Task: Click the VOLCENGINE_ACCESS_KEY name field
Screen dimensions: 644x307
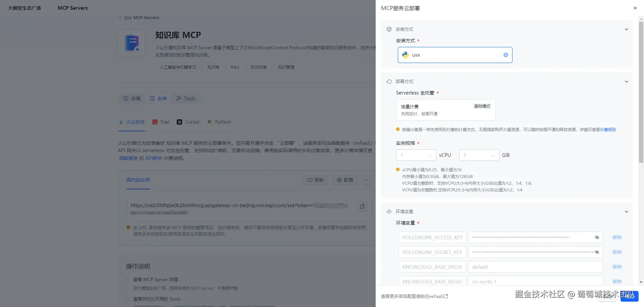Action: coord(432,237)
